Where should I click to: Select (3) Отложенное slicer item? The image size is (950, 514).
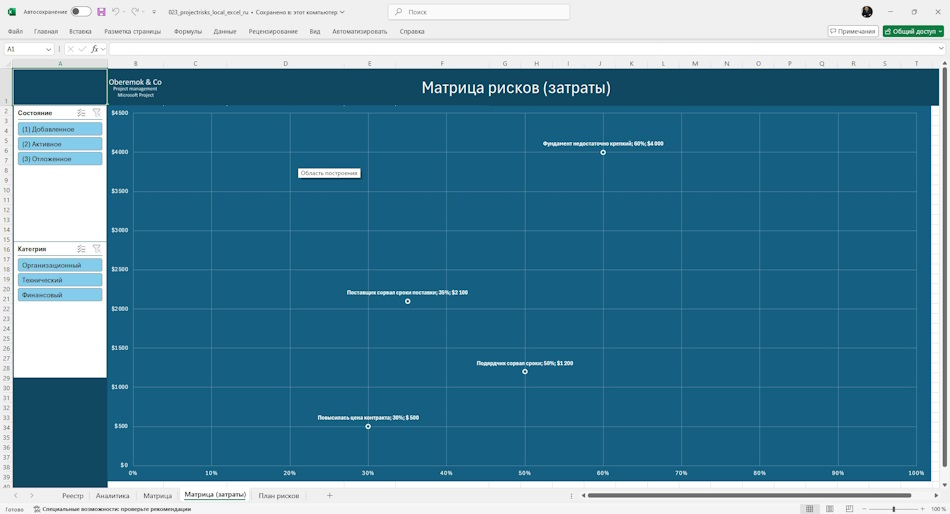click(x=60, y=159)
